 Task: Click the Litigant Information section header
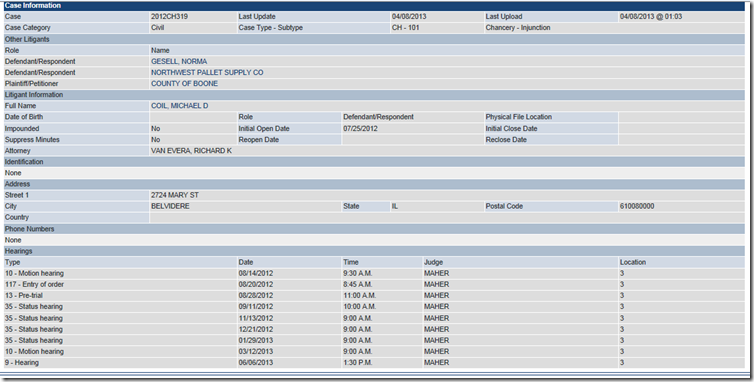(375, 95)
